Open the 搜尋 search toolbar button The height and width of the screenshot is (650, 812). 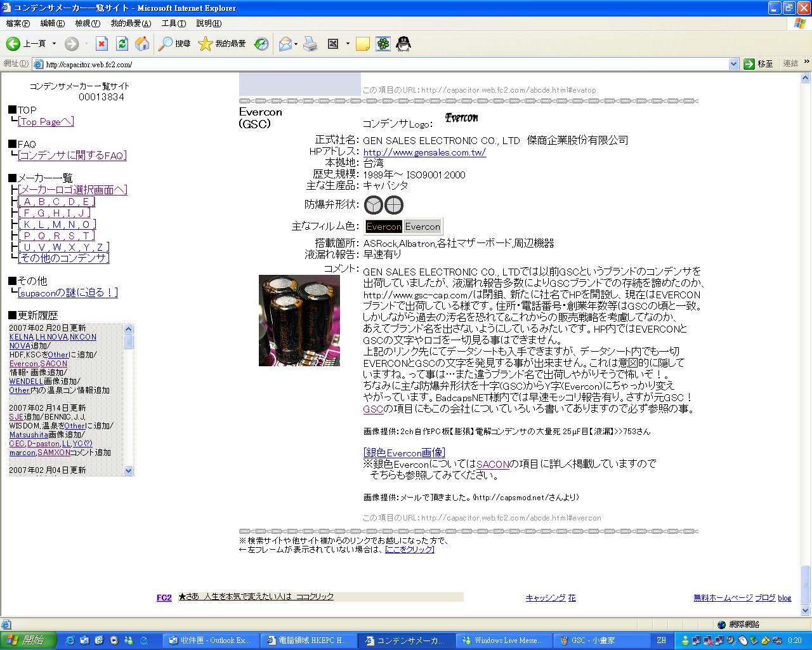click(x=174, y=44)
